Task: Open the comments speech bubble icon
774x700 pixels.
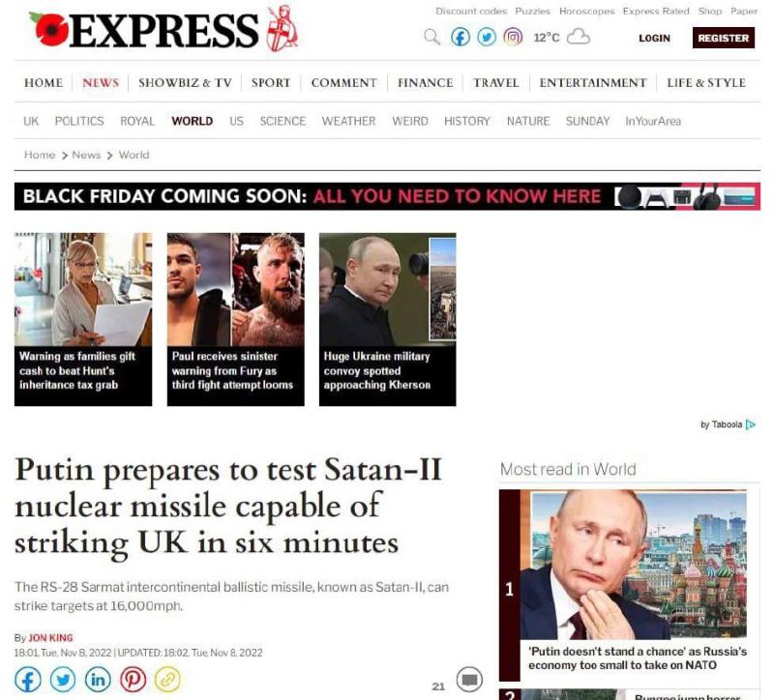Action: [469, 680]
